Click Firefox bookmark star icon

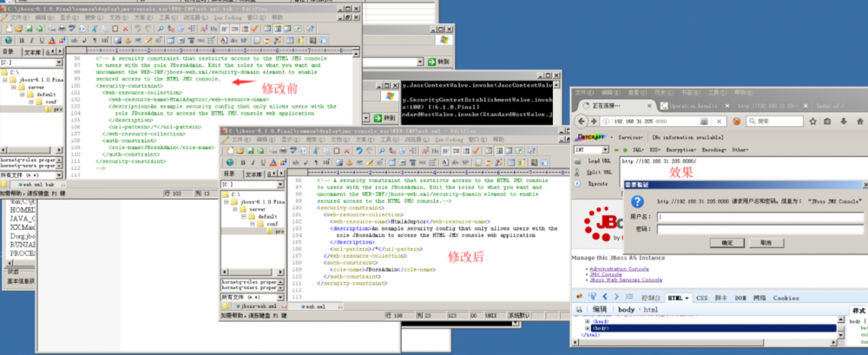click(x=812, y=122)
